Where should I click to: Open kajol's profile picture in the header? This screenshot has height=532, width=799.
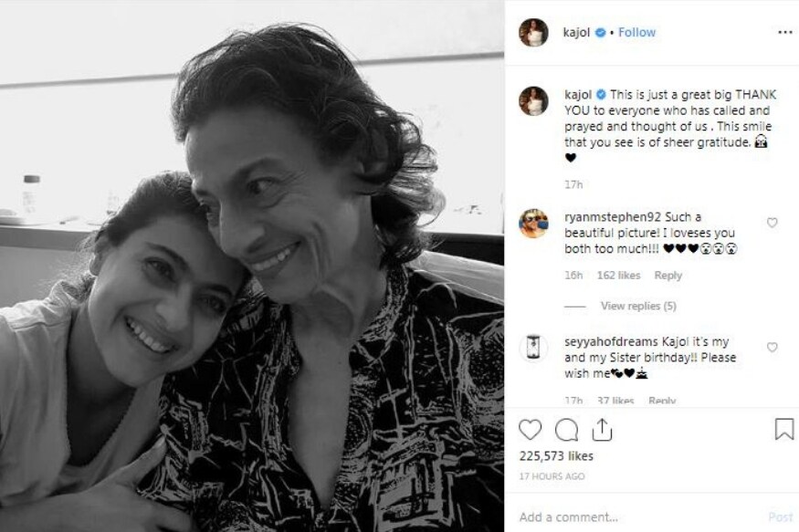pos(533,32)
